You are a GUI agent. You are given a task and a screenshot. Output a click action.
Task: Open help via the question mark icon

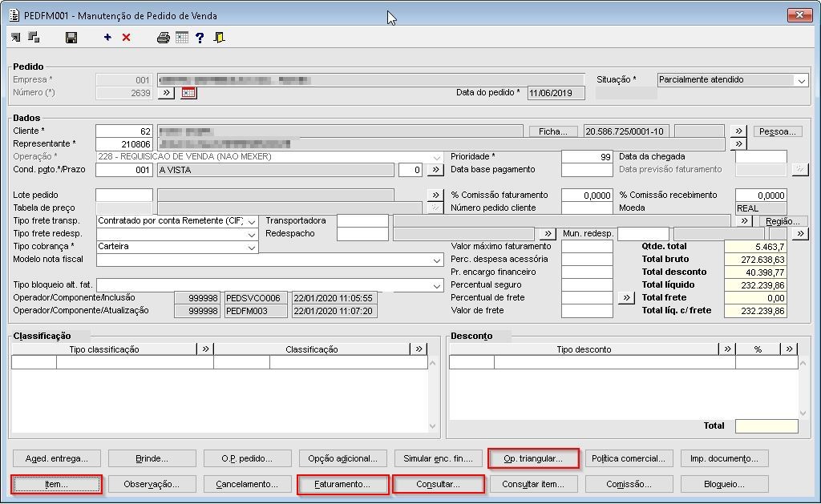click(200, 38)
